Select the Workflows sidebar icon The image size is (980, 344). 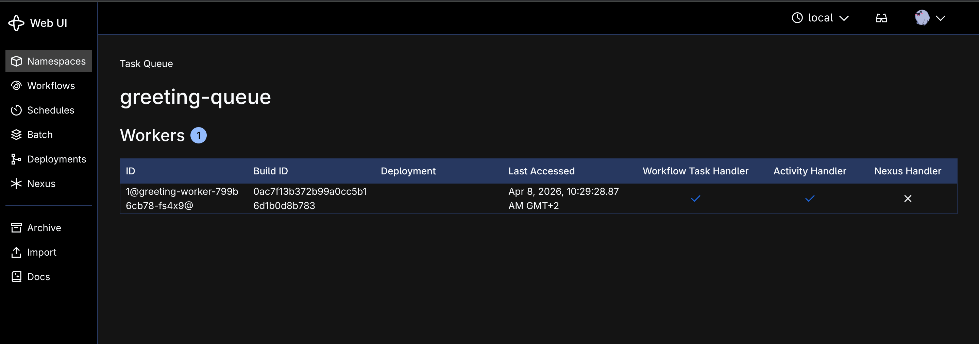point(16,86)
